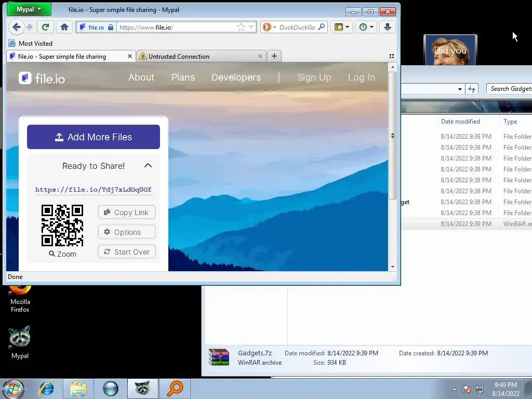Open the browser home page icon

[x=64, y=27]
